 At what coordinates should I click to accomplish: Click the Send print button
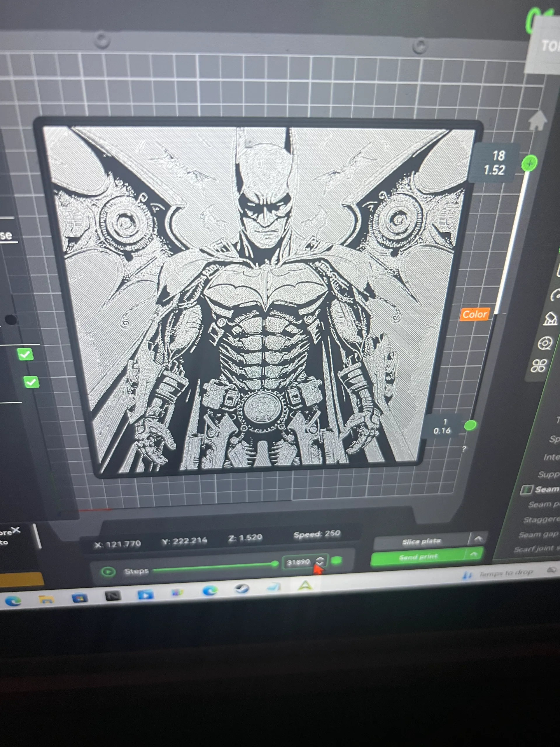[418, 558]
